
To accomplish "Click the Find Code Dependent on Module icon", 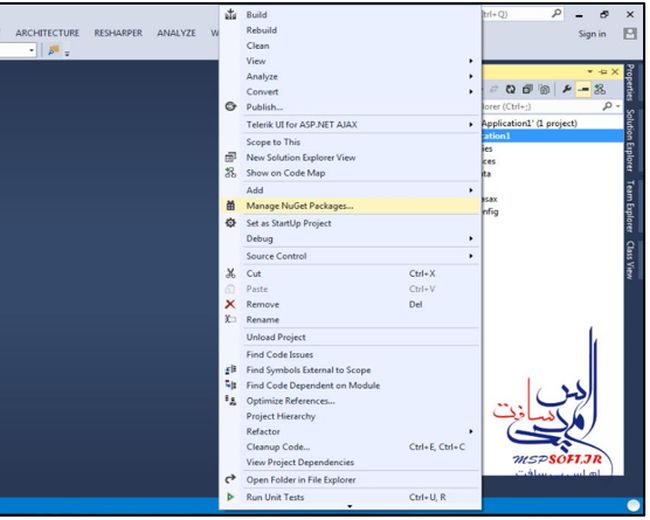I will click(x=231, y=385).
